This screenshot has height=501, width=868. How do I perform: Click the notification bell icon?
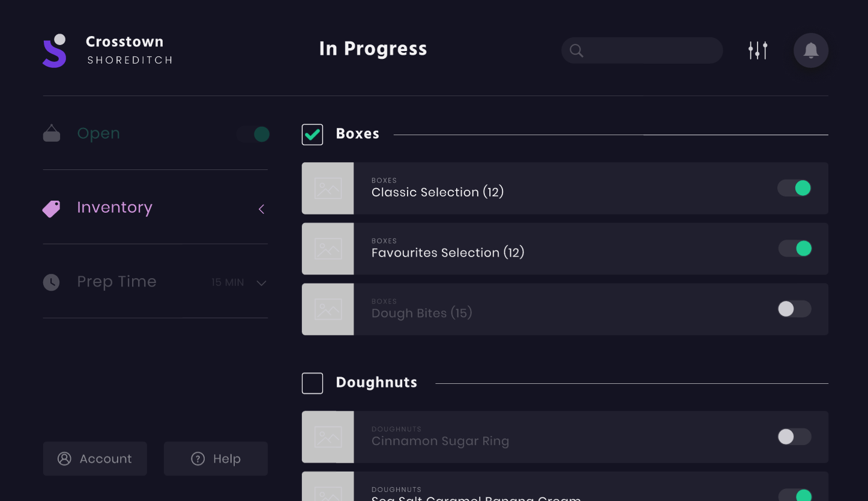click(811, 50)
